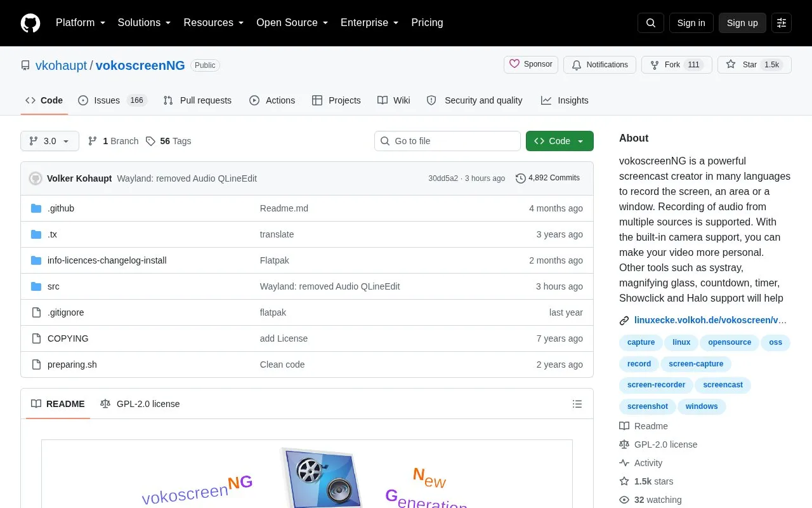Switch to the Actions tab
This screenshot has height=508, width=812.
click(x=272, y=100)
